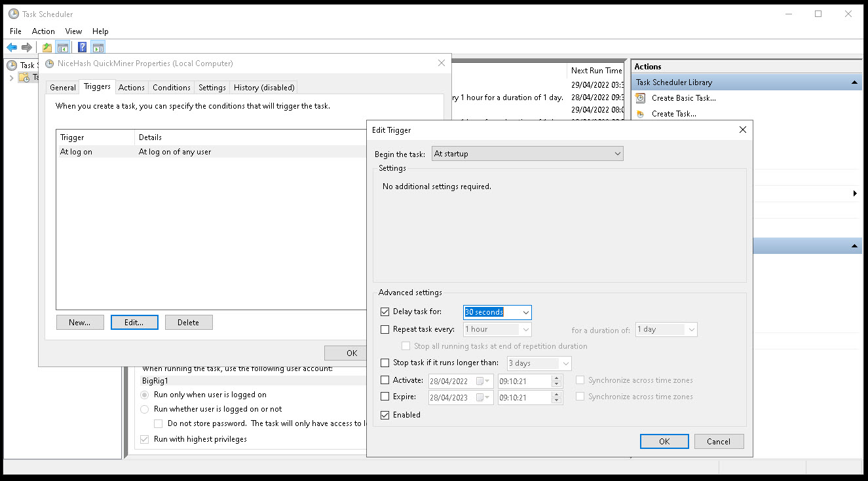868x481 pixels.
Task: Select the Create Task icon
Action: click(640, 113)
